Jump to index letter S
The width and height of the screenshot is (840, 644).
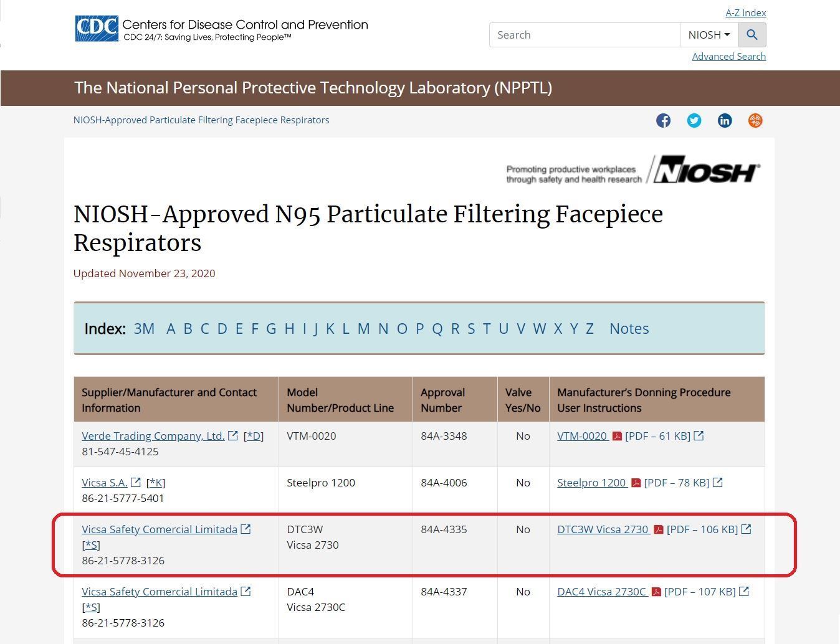[x=471, y=329]
